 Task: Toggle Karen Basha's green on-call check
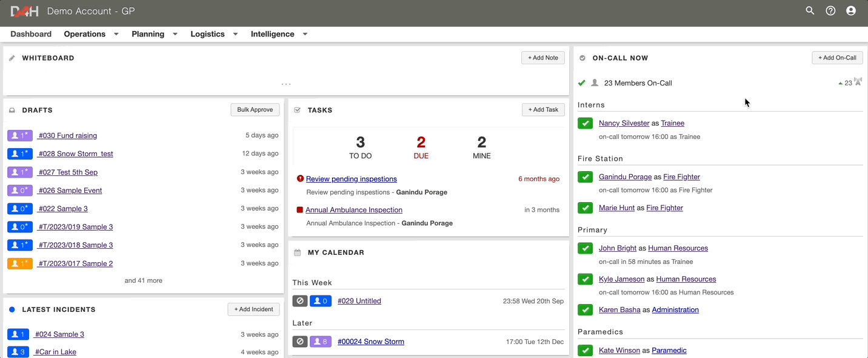[x=585, y=309]
